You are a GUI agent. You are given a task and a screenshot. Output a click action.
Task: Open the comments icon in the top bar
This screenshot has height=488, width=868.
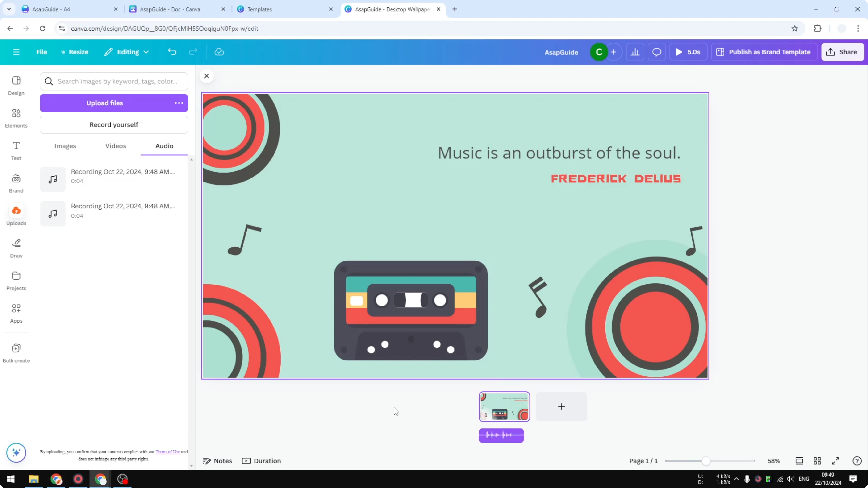pyautogui.click(x=656, y=52)
